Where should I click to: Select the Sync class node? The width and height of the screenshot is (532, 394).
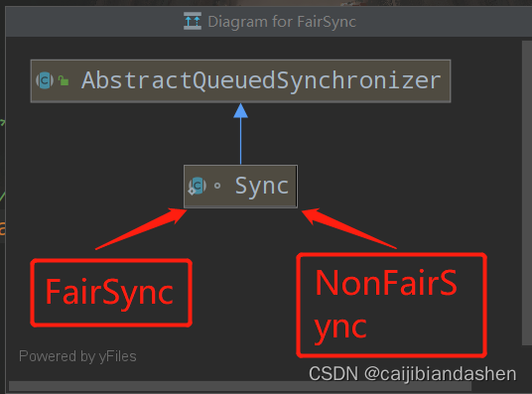(x=240, y=187)
